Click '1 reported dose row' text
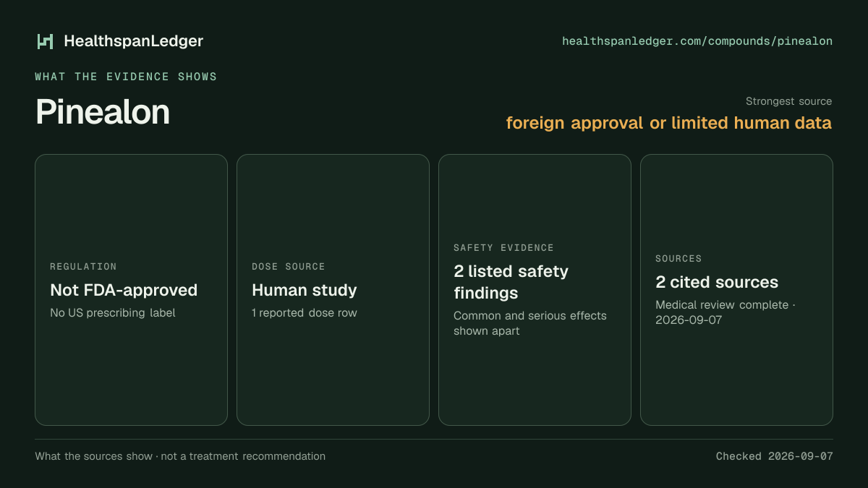The image size is (868, 488). click(305, 313)
